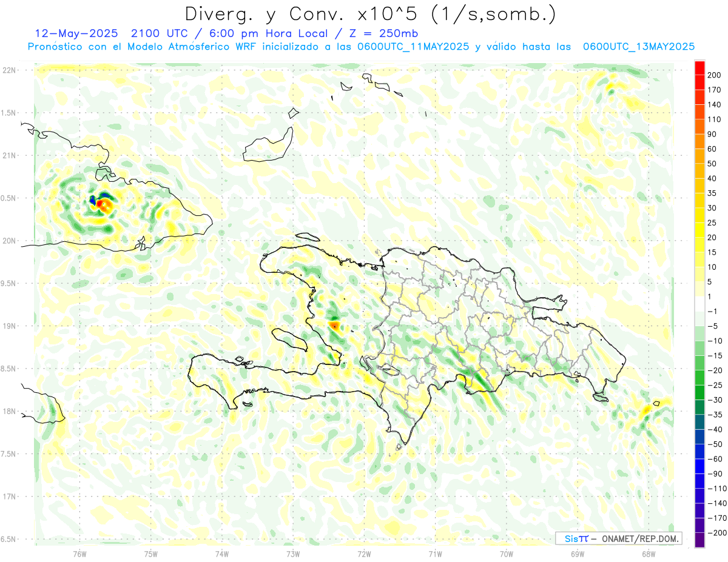Pick the colorbar swatch between -20 and -25
Image resolution: width=728 pixels, height=562 pixels.
[x=700, y=378]
